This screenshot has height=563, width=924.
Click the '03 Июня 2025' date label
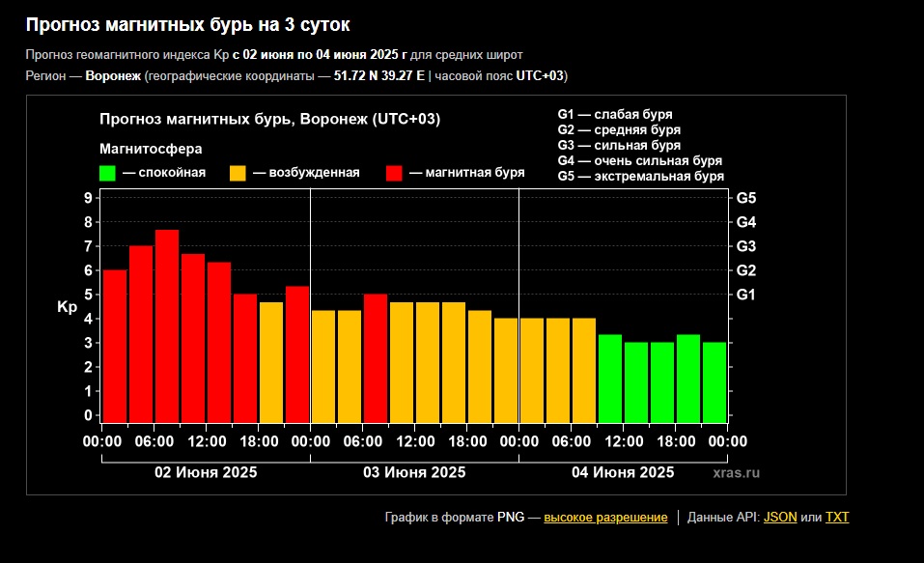click(414, 472)
